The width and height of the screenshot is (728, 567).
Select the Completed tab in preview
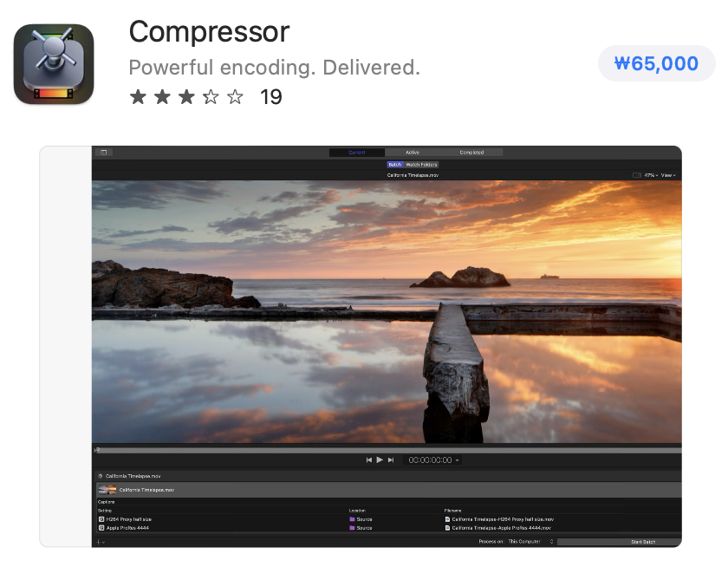point(471,153)
